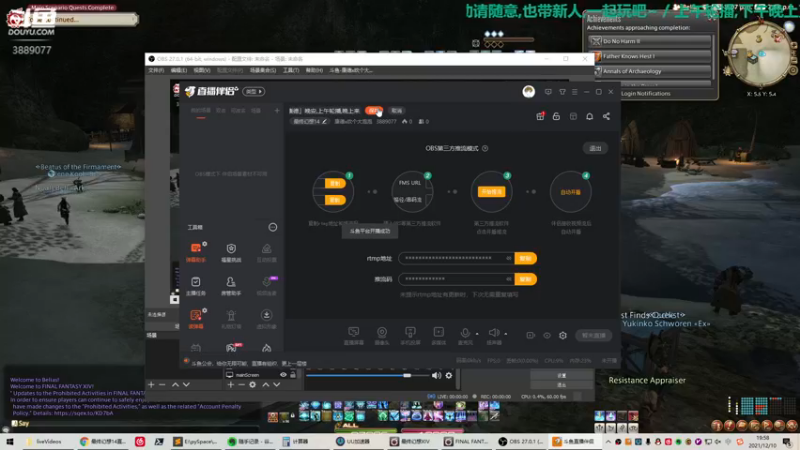Open the hamburger menu in companion title bar
The width and height of the screenshot is (800, 450).
574,92
